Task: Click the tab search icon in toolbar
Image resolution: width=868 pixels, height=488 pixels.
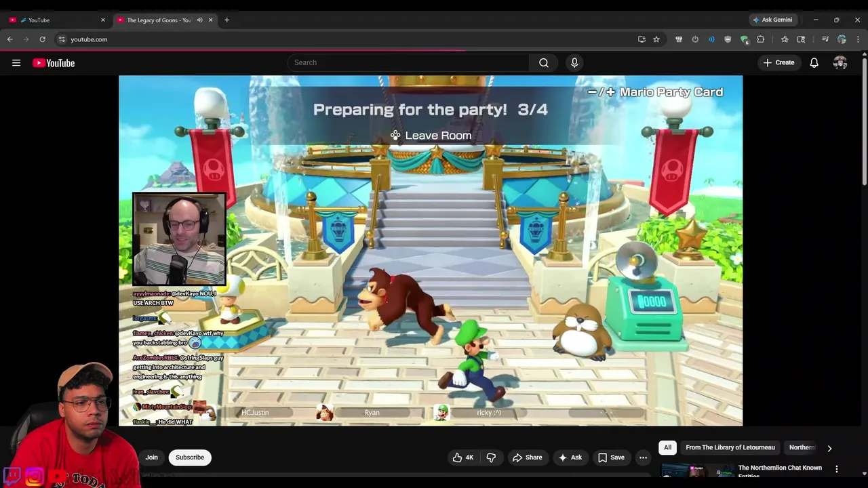Action: click(x=801, y=39)
